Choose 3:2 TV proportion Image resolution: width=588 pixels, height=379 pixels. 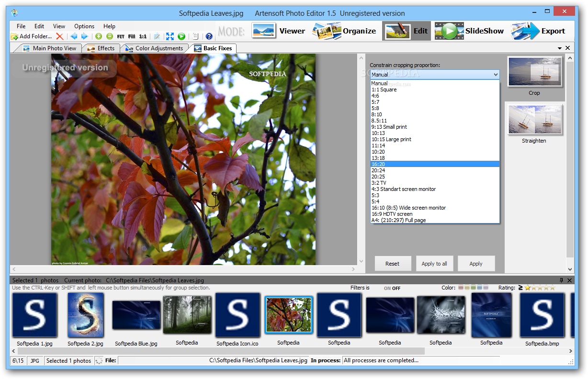(x=435, y=183)
